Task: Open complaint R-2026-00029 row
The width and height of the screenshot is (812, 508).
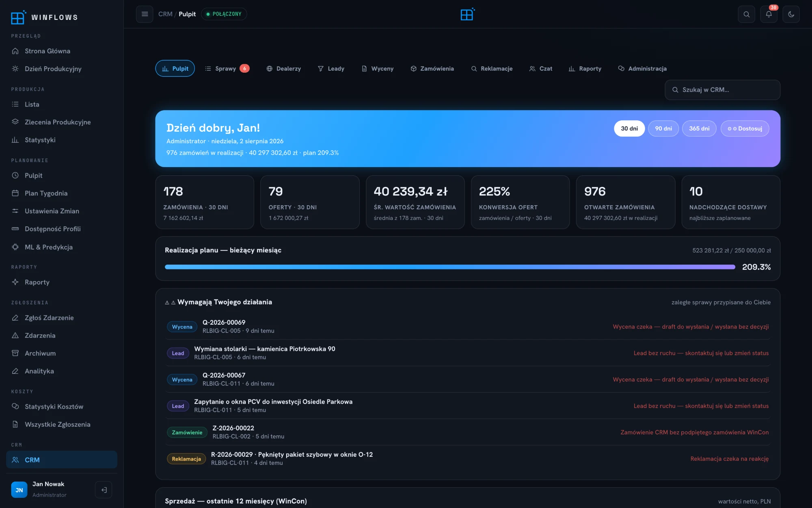Action: point(468,458)
